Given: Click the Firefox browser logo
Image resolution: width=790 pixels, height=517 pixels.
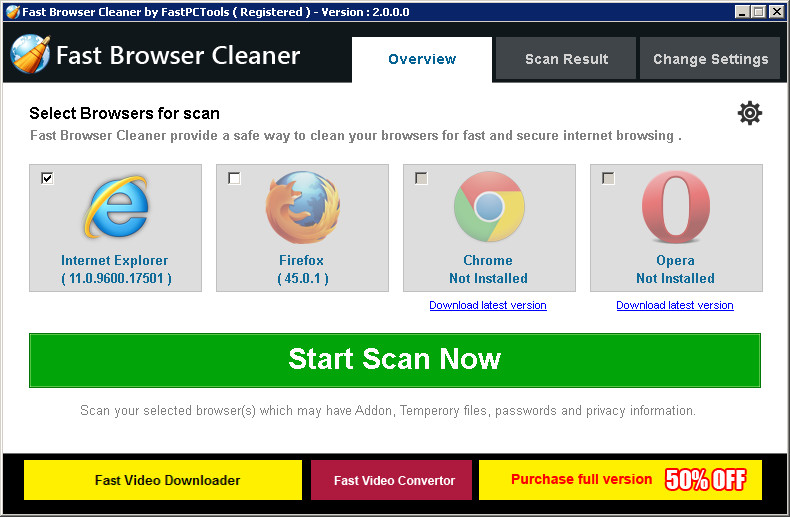Looking at the screenshot, I should click(303, 207).
